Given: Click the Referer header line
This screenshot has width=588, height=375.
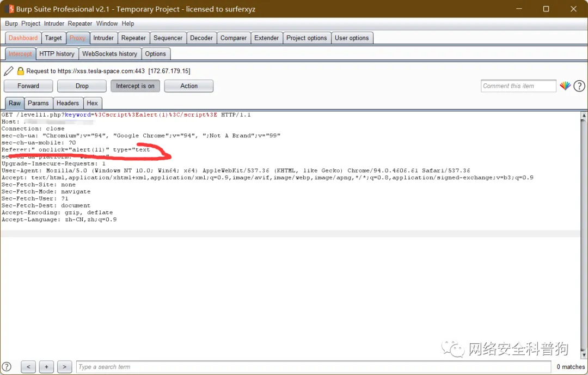Looking at the screenshot, I should point(76,150).
